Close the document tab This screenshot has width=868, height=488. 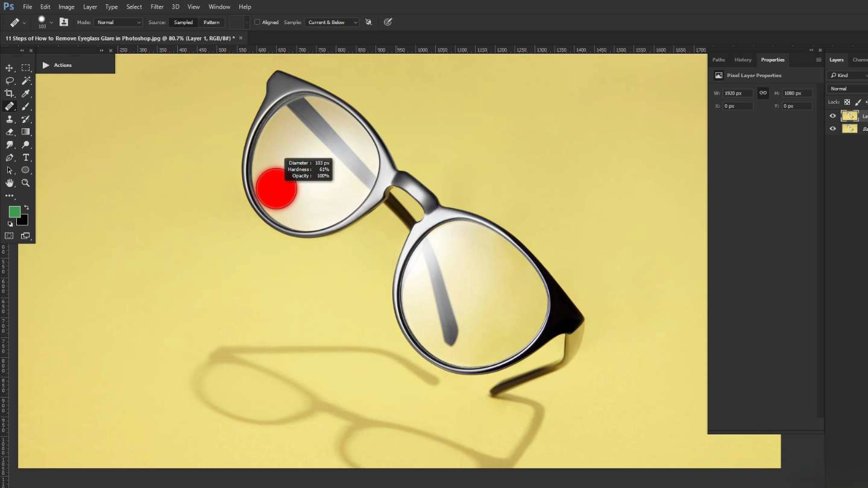[241, 38]
